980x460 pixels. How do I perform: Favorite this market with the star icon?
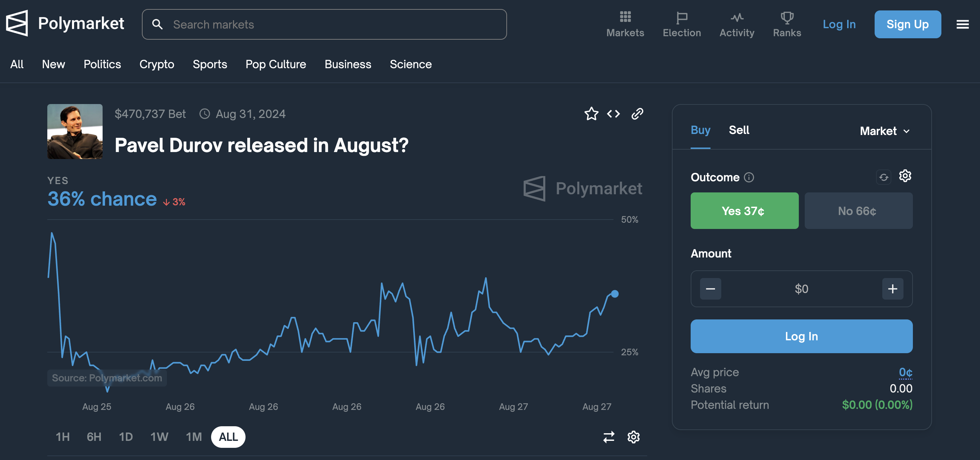[591, 114]
